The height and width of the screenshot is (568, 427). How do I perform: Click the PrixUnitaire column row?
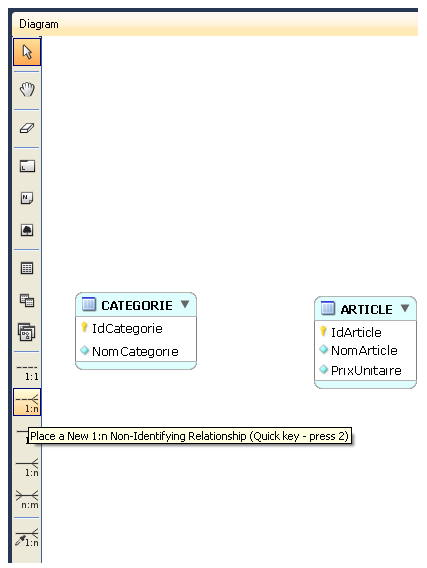click(x=365, y=370)
